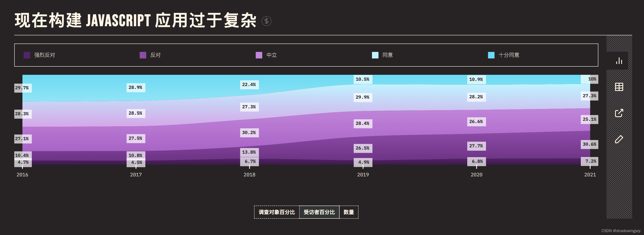Click the 2020 axis label
Screen dimensions: 644x235
[x=476, y=175]
